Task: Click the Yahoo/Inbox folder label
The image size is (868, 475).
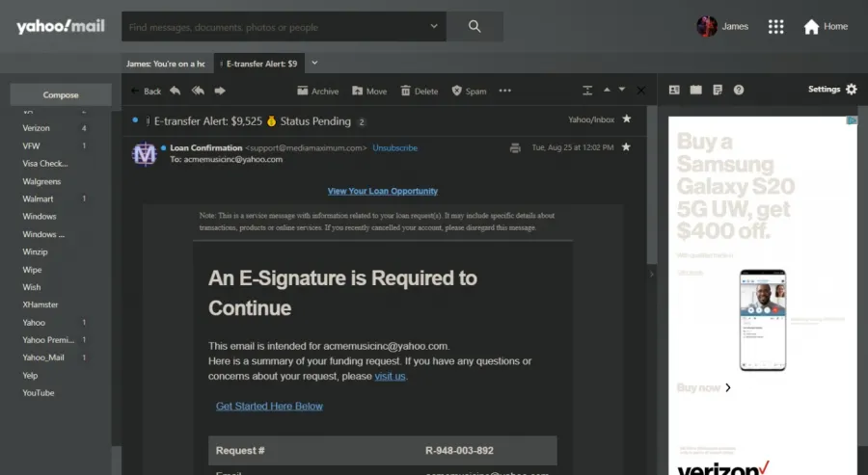Action: click(591, 119)
